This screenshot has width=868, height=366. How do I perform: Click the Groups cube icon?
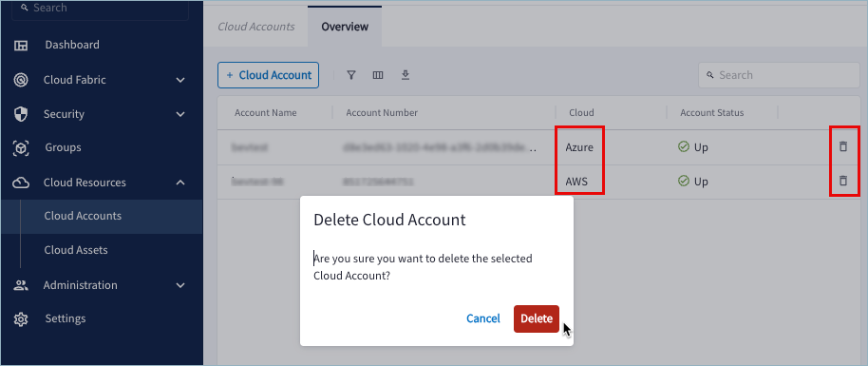(x=21, y=148)
